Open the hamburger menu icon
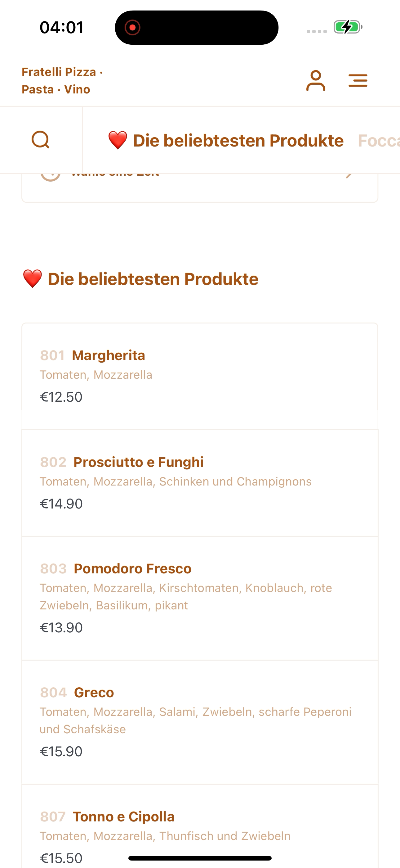The image size is (400, 868). click(358, 80)
